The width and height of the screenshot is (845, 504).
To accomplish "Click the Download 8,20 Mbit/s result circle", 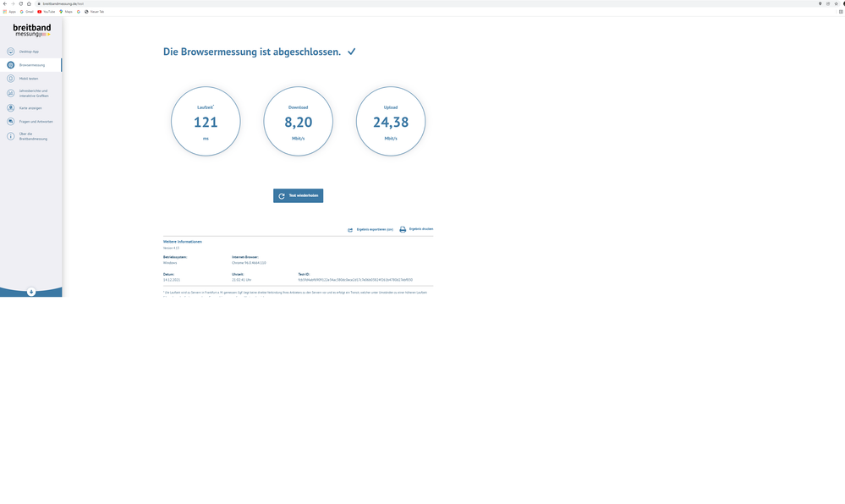I will 298,121.
